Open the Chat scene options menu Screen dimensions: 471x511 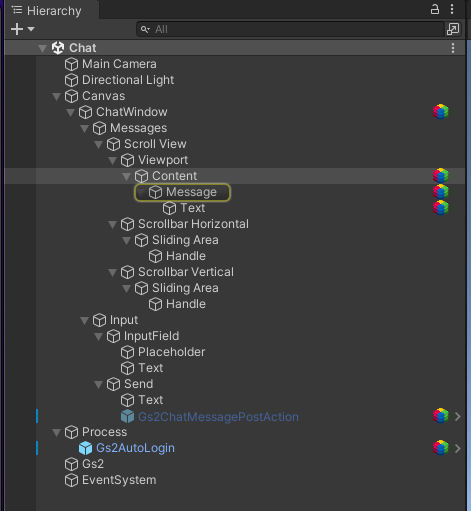pos(453,48)
